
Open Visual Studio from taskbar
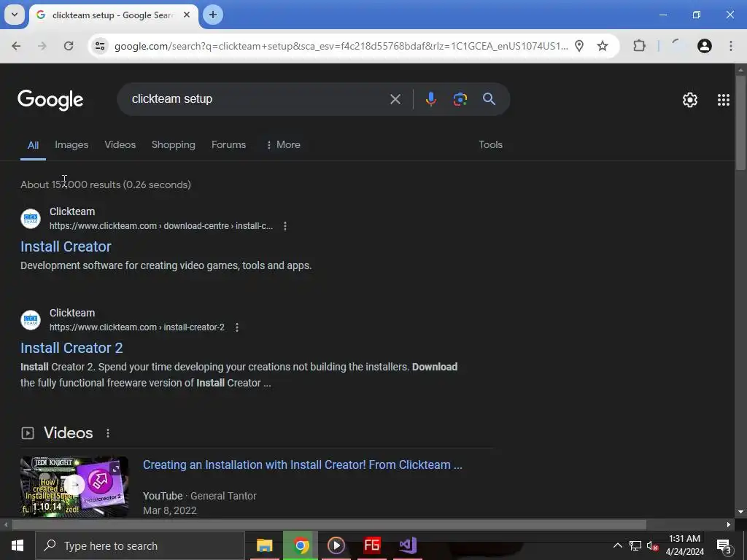point(408,545)
